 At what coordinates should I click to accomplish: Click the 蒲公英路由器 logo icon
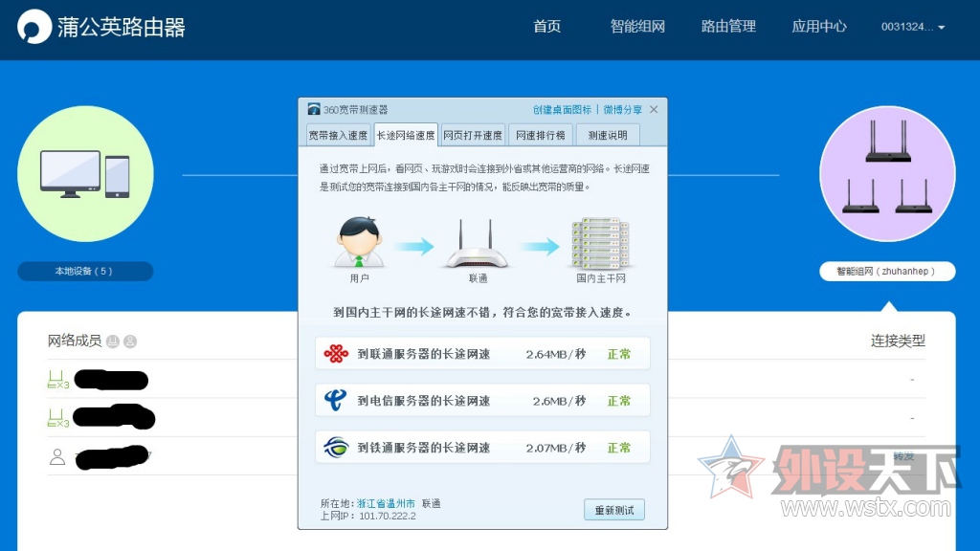coord(33,26)
